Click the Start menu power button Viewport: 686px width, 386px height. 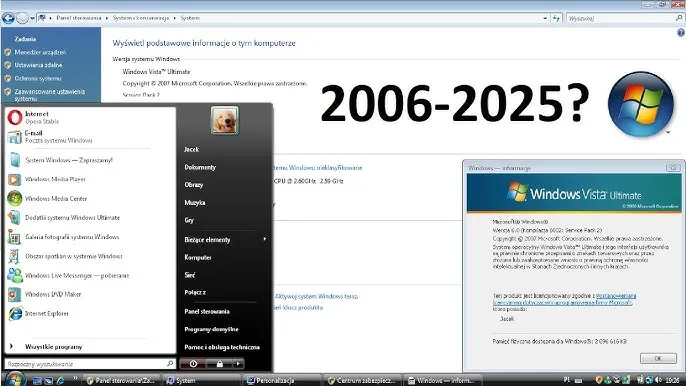tap(193, 364)
